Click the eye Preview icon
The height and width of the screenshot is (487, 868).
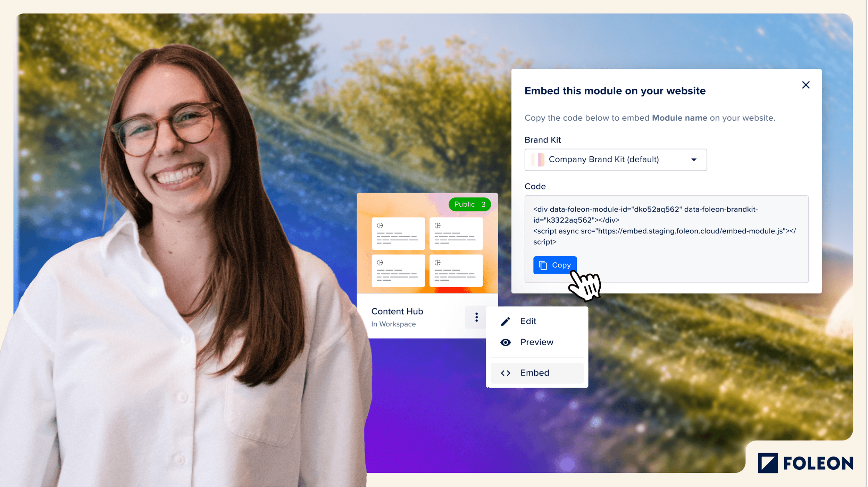506,343
